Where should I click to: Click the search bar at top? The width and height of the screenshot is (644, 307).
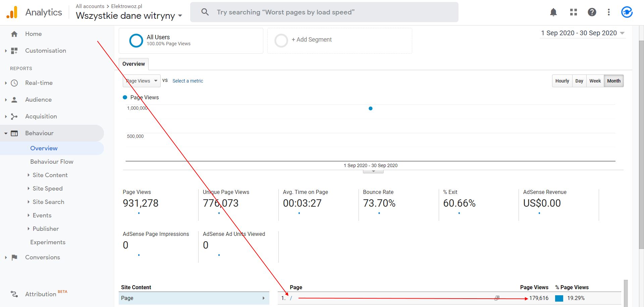[324, 12]
